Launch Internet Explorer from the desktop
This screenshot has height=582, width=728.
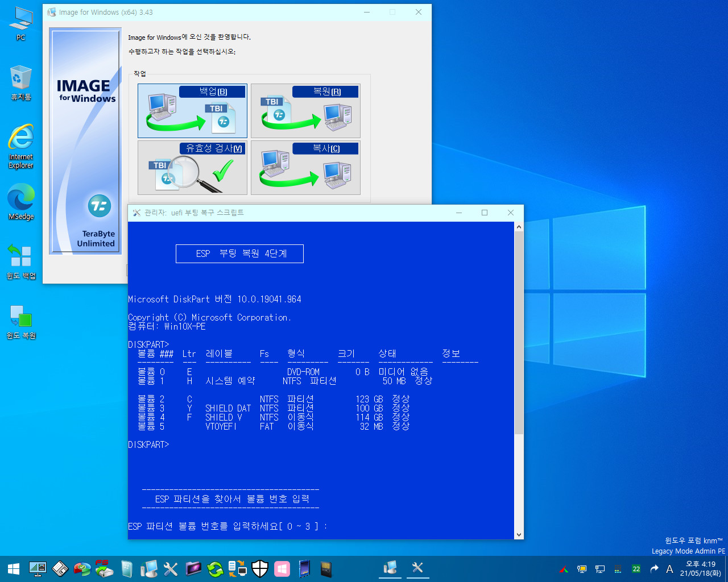[20, 147]
